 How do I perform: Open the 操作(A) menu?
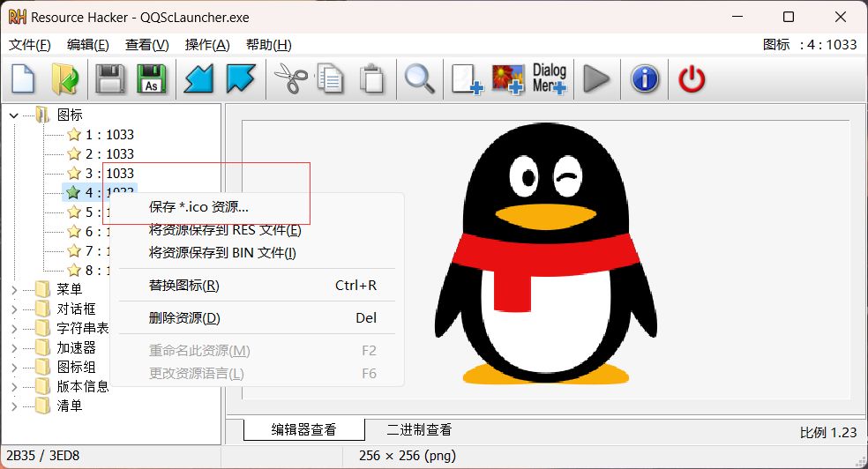coord(207,44)
